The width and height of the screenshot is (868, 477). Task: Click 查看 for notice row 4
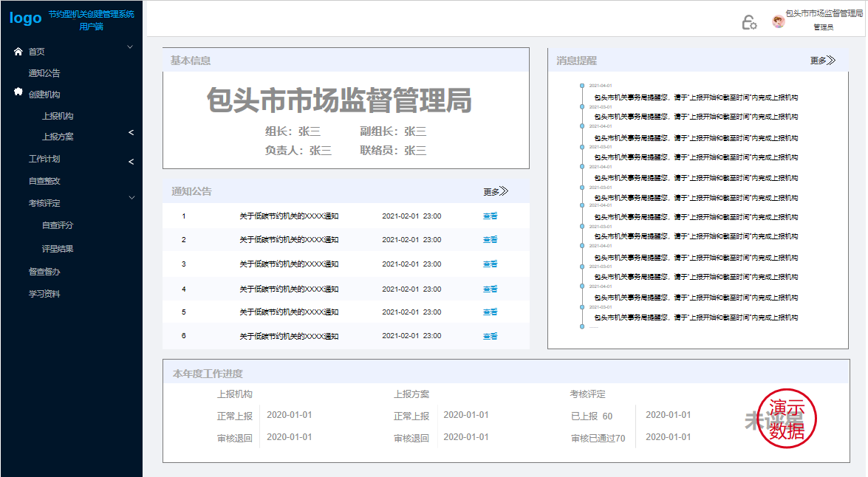tap(490, 289)
